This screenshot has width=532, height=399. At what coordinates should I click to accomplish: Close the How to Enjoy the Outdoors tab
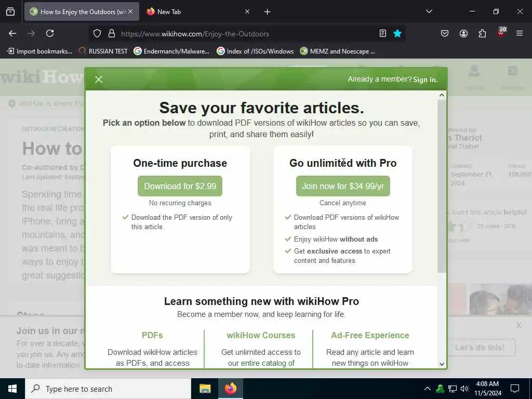[130, 11]
